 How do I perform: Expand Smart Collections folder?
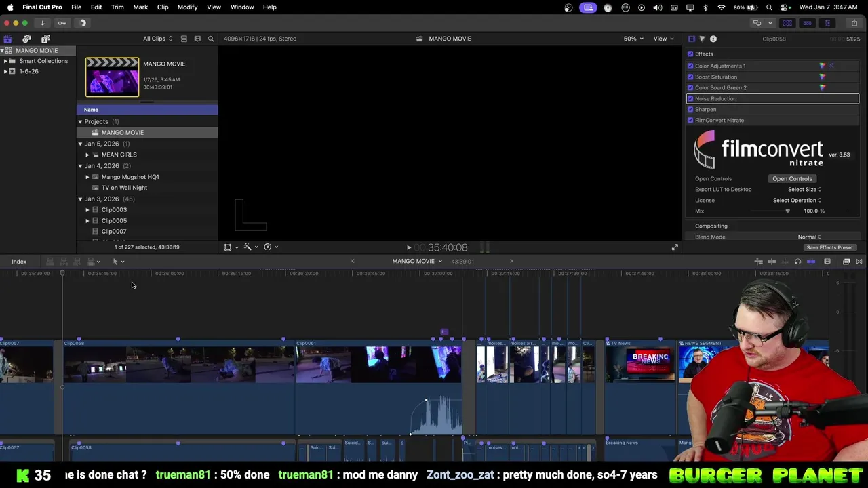(5, 61)
